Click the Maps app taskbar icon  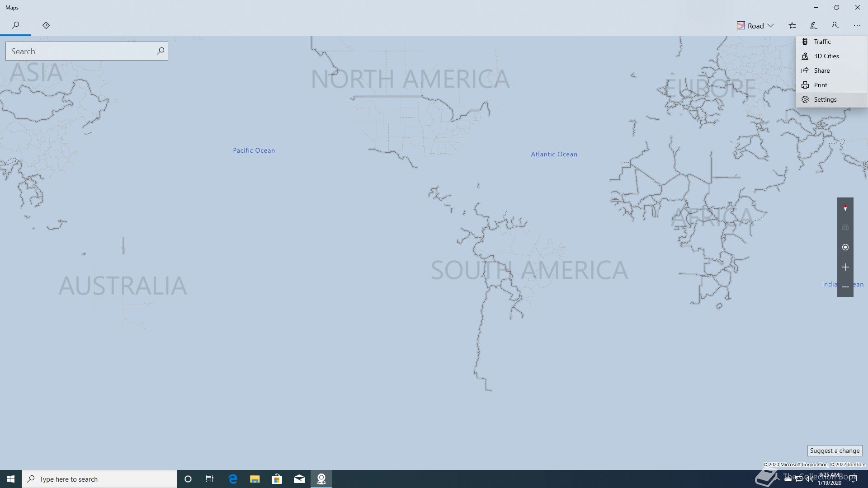[321, 479]
